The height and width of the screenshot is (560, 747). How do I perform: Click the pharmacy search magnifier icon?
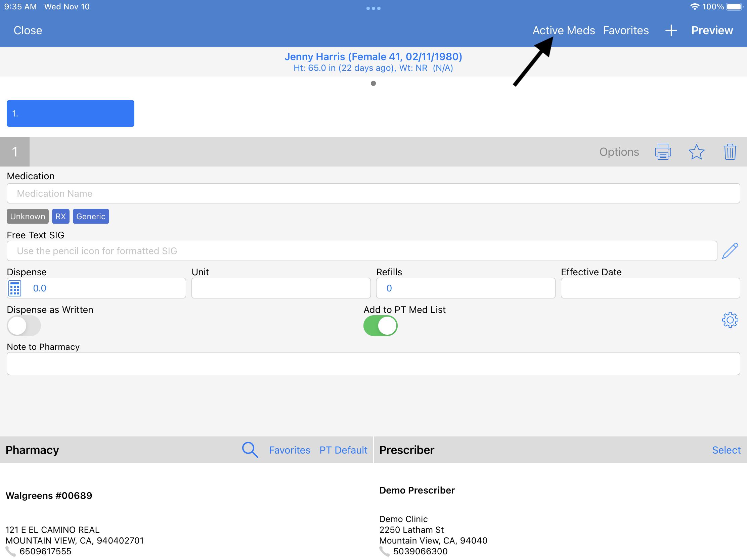pos(250,450)
